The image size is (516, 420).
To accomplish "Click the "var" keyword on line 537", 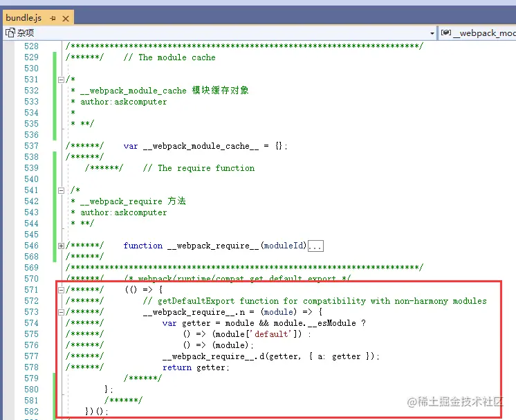I will pyautogui.click(x=131, y=146).
